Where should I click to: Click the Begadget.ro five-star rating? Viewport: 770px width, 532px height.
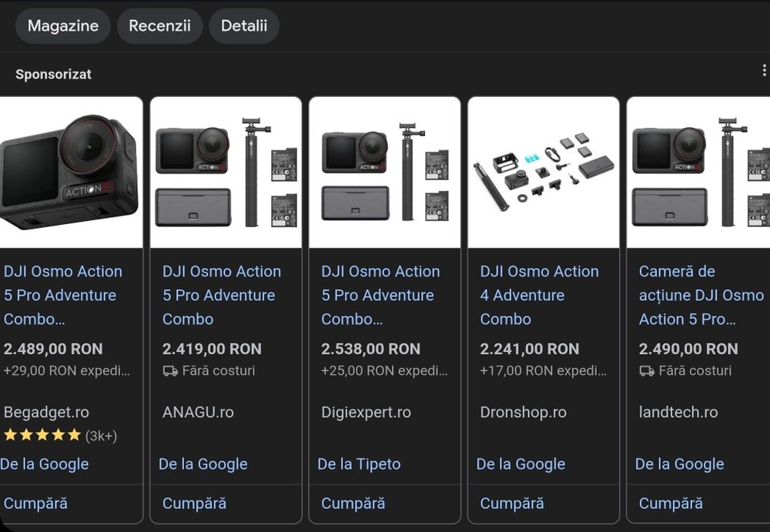pos(42,436)
